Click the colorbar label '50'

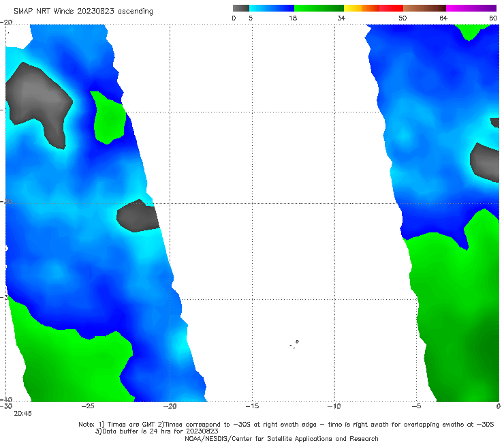[403, 18]
